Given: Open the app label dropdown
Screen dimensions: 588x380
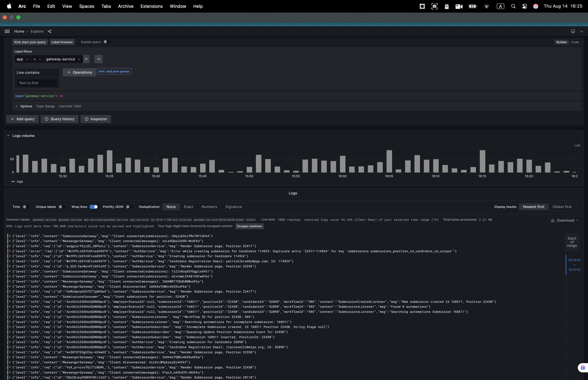Looking at the screenshot, I should coord(22,59).
